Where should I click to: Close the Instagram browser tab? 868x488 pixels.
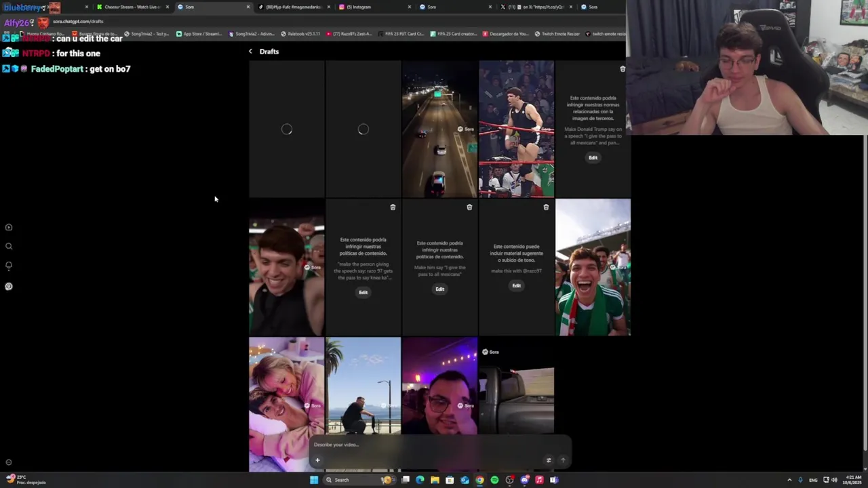point(410,7)
